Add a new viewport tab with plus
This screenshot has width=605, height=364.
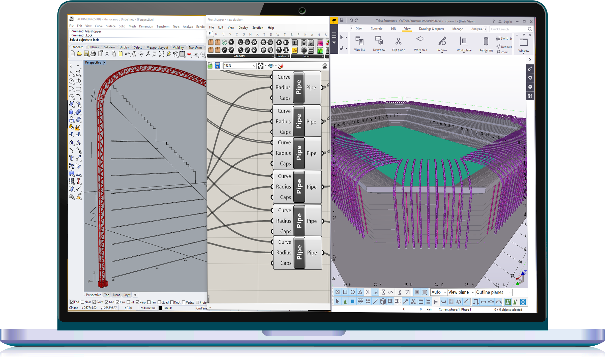pos(135,295)
